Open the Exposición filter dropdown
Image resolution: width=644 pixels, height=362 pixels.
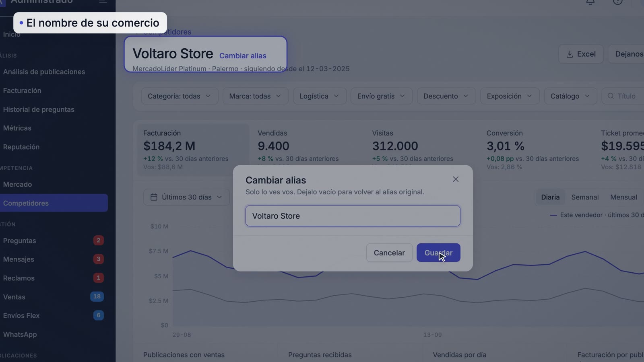(x=510, y=96)
